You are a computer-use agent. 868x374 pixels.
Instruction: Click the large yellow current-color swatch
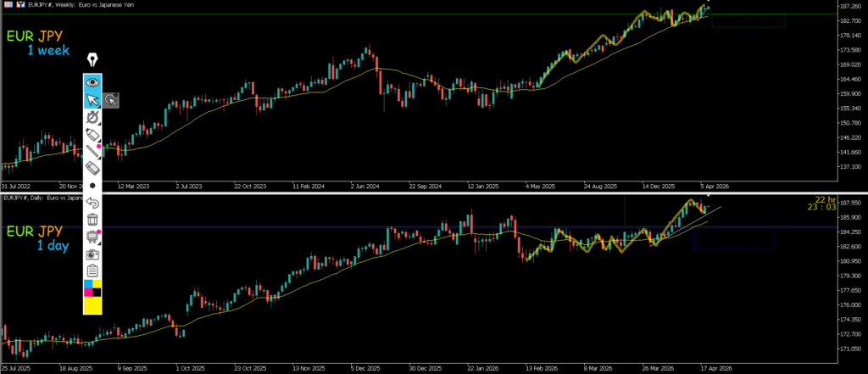coord(92,306)
